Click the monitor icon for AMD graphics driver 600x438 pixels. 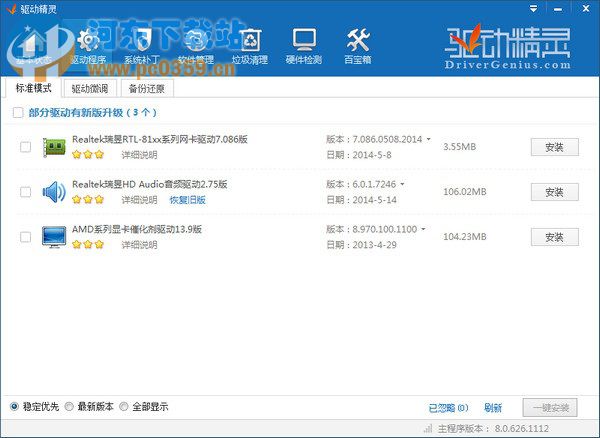pos(54,237)
